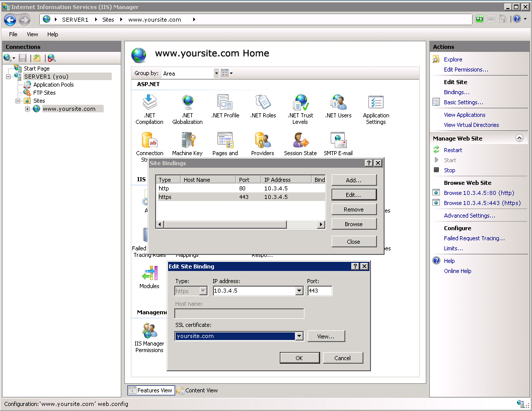Click Up folder icon in Connections toolbar

tap(37, 58)
